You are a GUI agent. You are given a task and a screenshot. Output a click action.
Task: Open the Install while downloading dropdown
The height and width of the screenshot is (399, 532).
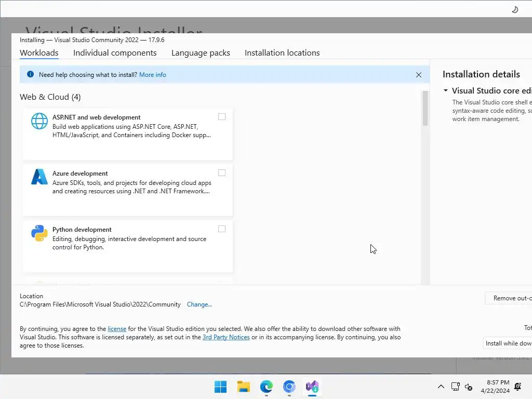coord(508,343)
